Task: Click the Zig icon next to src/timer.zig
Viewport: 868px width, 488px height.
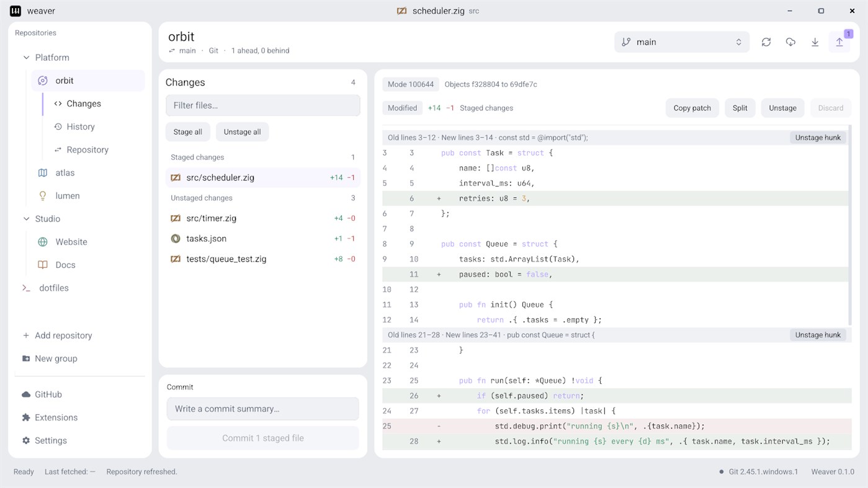Action: 176,218
